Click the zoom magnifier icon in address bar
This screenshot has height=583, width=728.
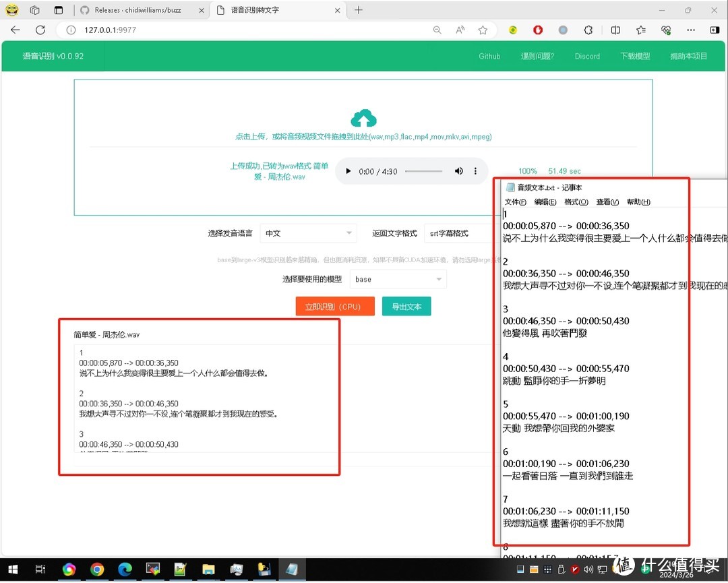tap(437, 30)
